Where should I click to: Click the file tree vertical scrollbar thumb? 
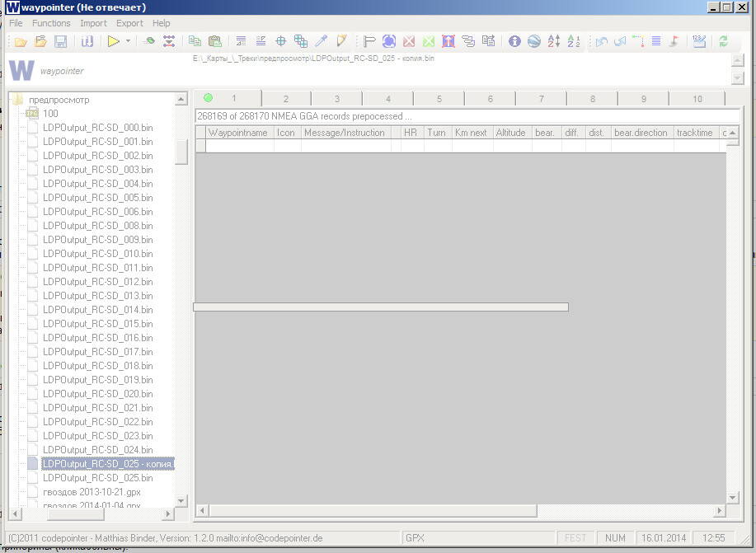click(x=181, y=152)
